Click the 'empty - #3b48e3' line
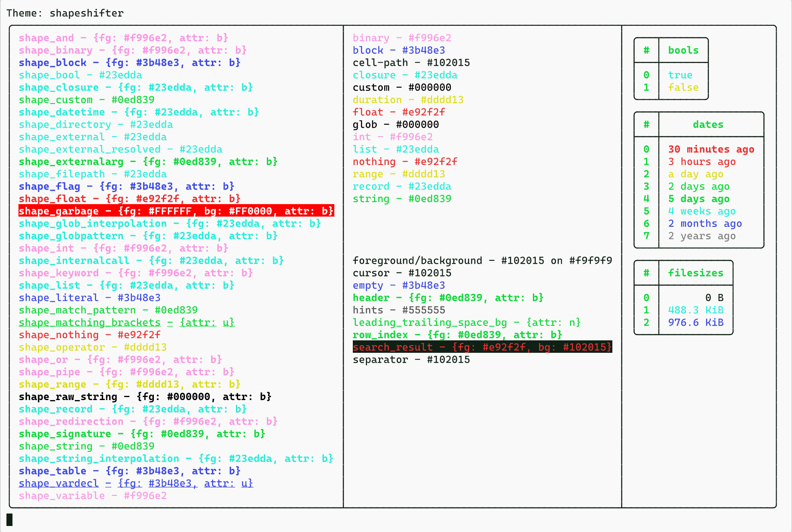The height and width of the screenshot is (532, 792). pos(399,285)
